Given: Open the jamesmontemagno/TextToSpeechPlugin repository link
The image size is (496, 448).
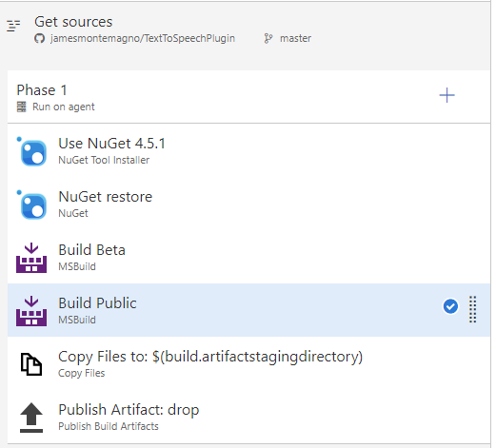Looking at the screenshot, I should tap(143, 38).
